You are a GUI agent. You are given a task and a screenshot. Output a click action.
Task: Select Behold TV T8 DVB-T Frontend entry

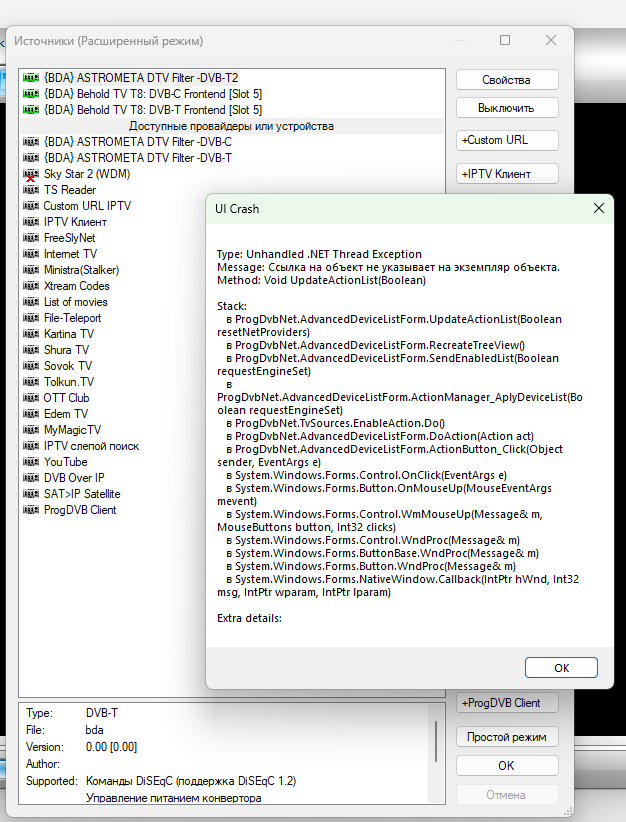152,110
